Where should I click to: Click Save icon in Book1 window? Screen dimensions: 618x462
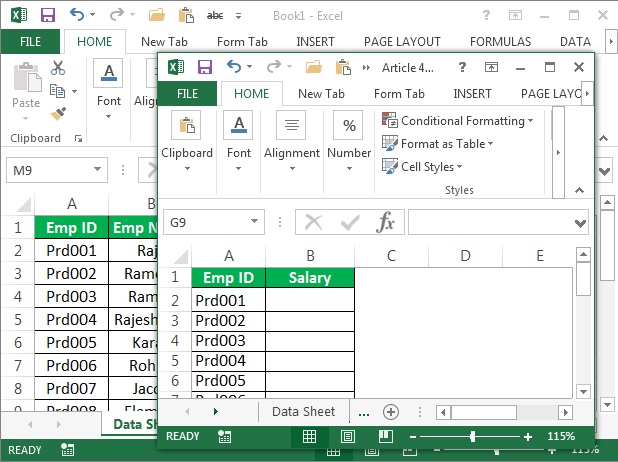point(48,15)
